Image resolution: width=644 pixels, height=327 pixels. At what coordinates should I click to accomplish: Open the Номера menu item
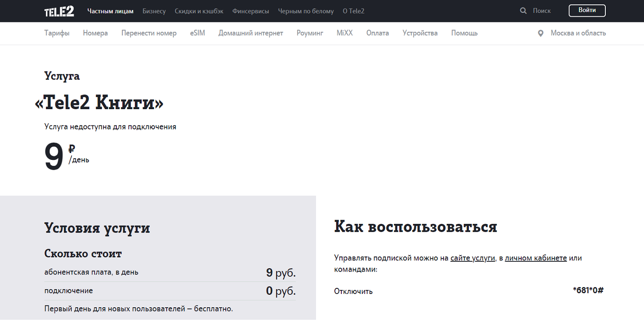95,33
